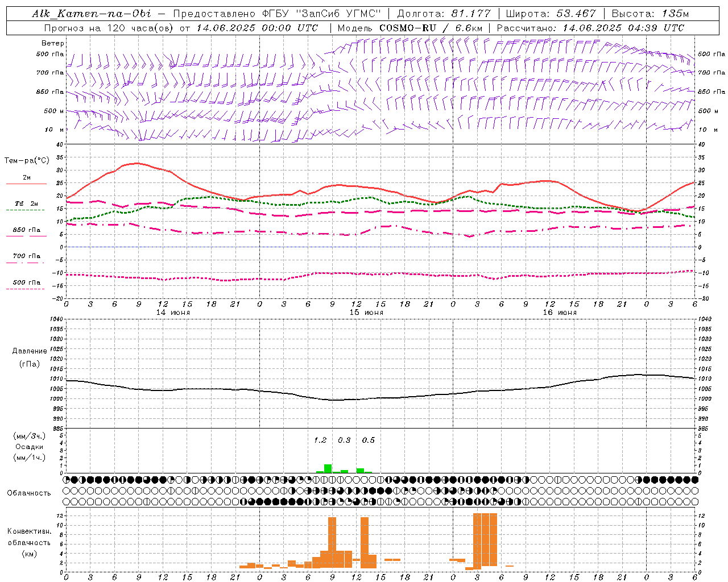The image size is (728, 582).
Task: Click the Конвективн. label of convective cloud panel
Action: click(x=29, y=531)
